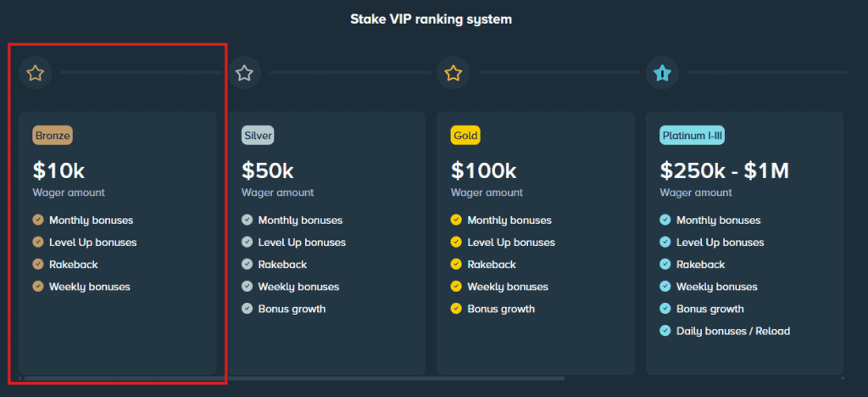Click the Bronze tier star icon
This screenshot has height=397, width=868.
(35, 73)
